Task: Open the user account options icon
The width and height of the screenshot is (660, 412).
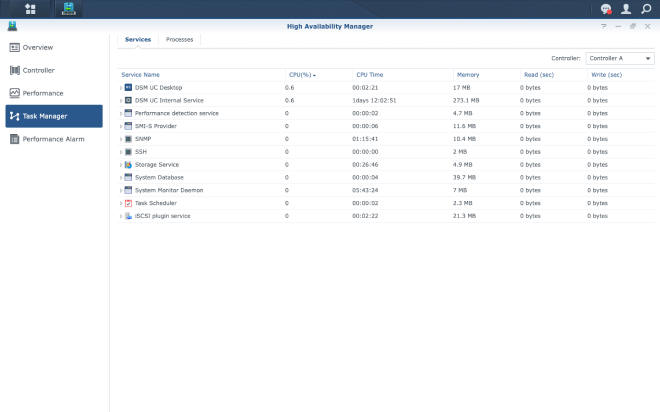Action: tap(626, 9)
